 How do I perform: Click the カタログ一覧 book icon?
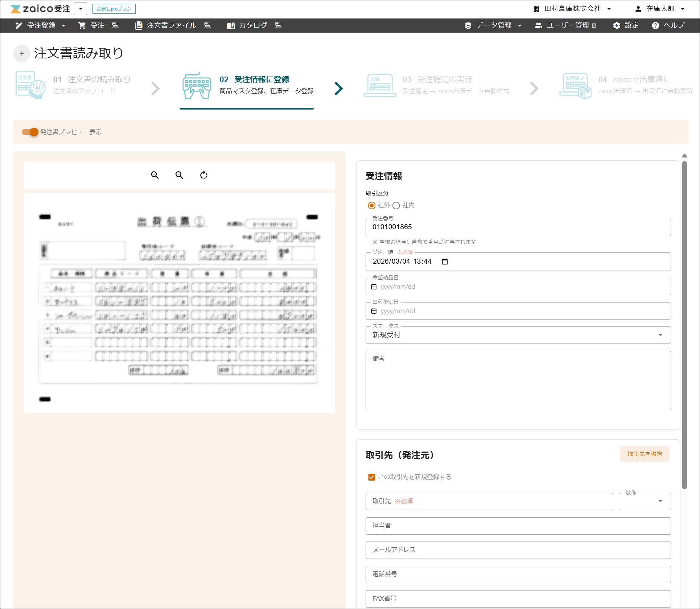click(x=231, y=25)
